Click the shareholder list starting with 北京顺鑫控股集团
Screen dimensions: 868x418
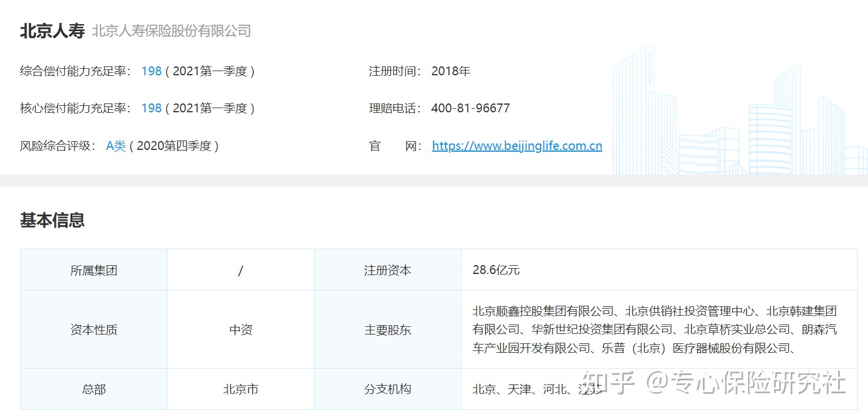(655, 330)
